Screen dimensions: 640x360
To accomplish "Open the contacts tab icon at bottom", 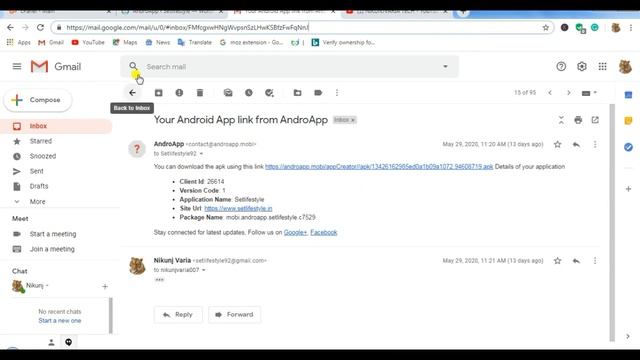I will click(51, 342).
